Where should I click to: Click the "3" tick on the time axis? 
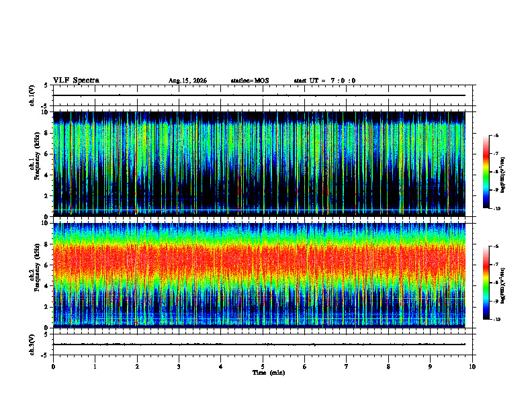pos(179,367)
